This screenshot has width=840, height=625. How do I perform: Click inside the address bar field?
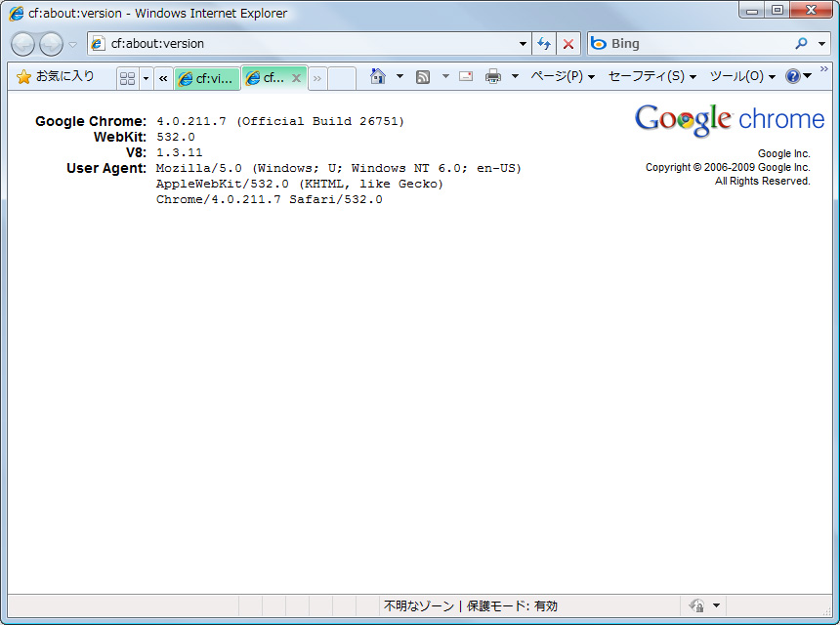pos(293,43)
